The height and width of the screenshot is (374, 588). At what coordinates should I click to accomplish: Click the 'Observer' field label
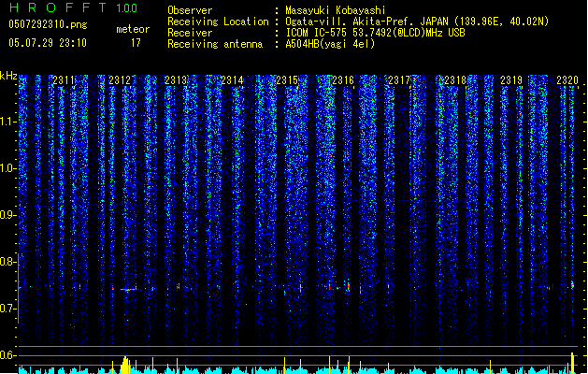coord(190,10)
